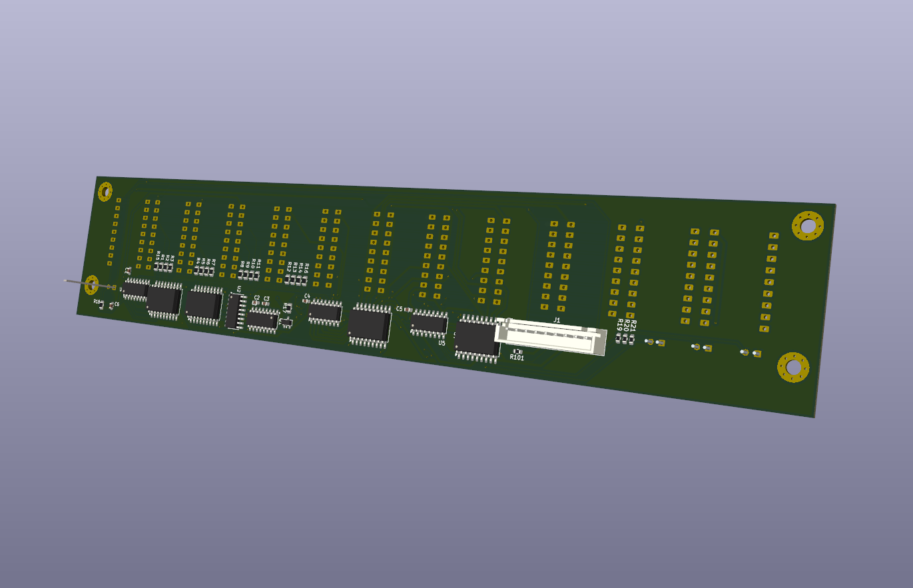Click capacitor C2 next to C3
This screenshot has height=588, width=913.
point(255,303)
